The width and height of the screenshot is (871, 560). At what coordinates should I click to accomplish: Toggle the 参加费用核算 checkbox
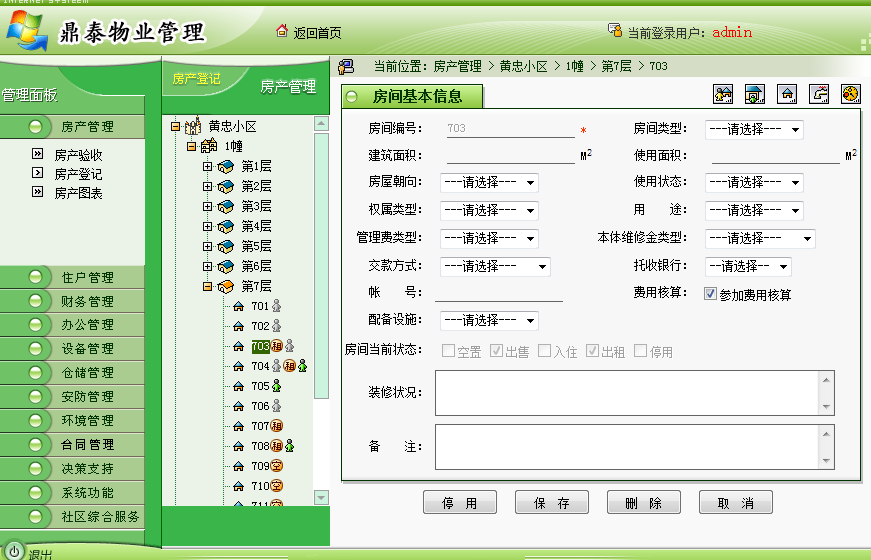pos(710,293)
